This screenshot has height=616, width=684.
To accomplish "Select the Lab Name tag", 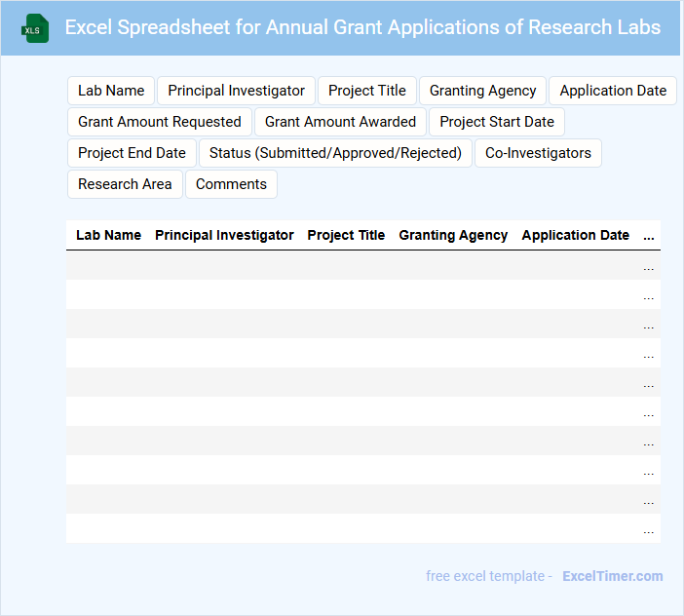I will point(111,91).
